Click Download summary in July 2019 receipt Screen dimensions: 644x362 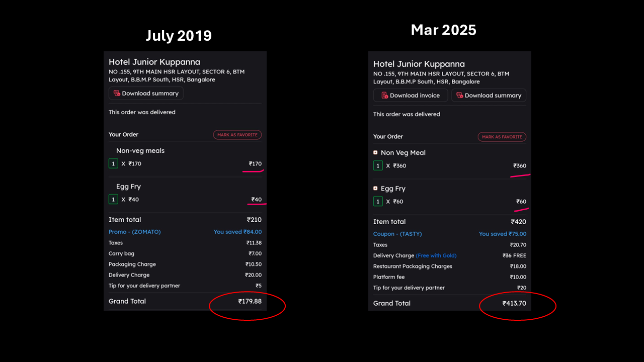[146, 93]
